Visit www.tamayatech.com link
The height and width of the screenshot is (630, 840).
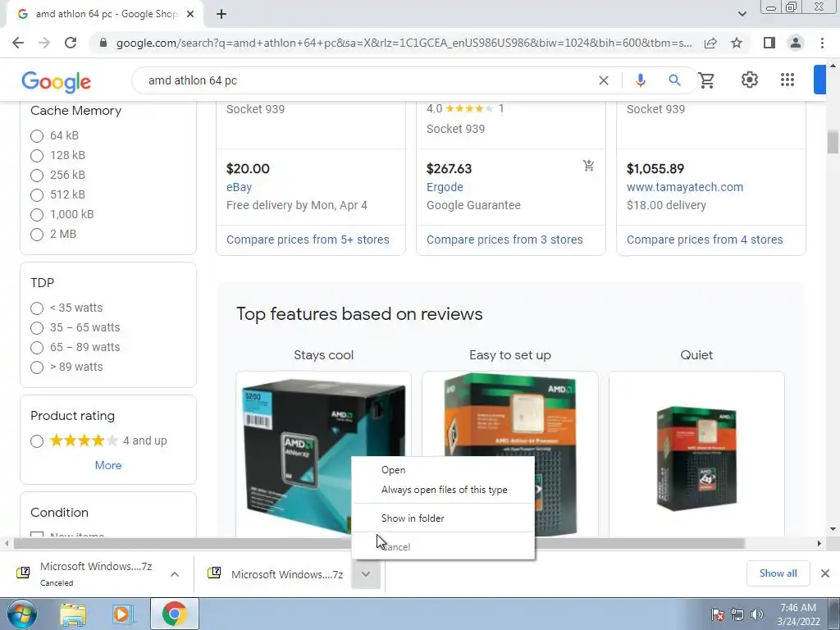coord(685,187)
